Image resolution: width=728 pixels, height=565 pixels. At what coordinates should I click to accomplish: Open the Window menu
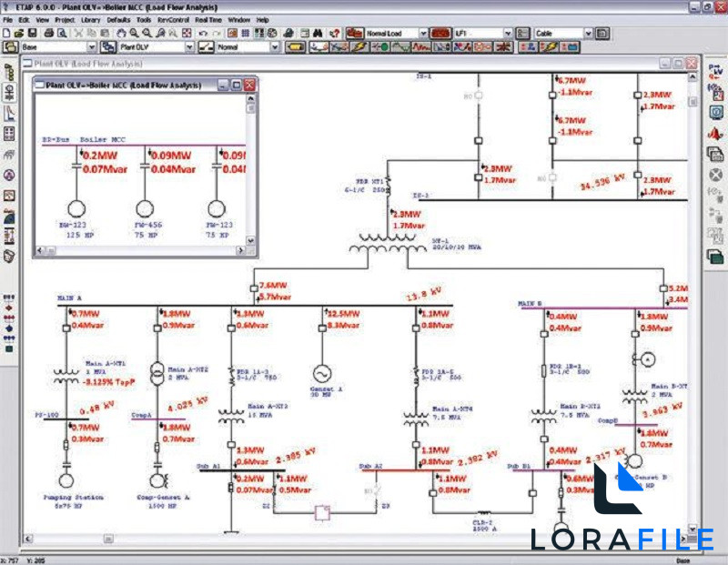pyautogui.click(x=239, y=20)
